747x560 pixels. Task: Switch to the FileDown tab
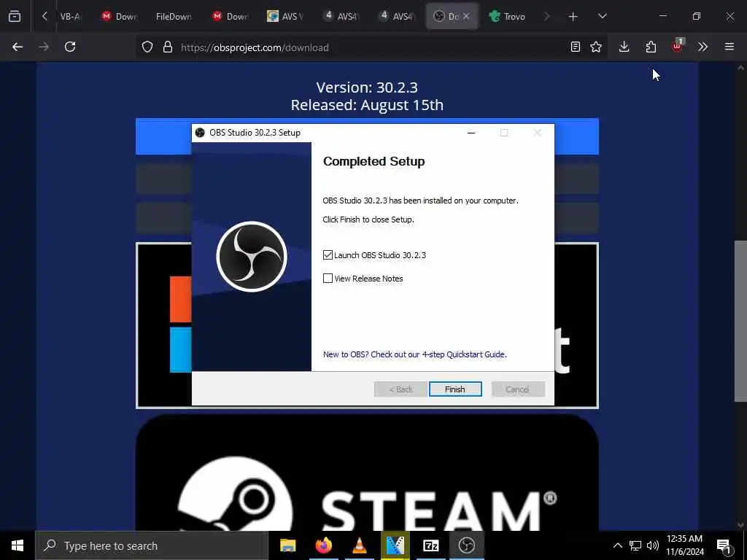click(x=174, y=16)
